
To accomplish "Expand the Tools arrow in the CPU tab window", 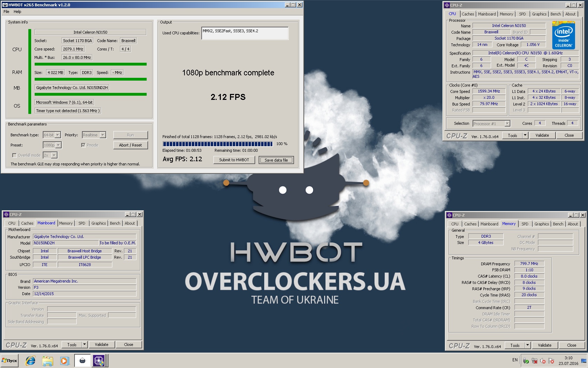I will click(525, 135).
